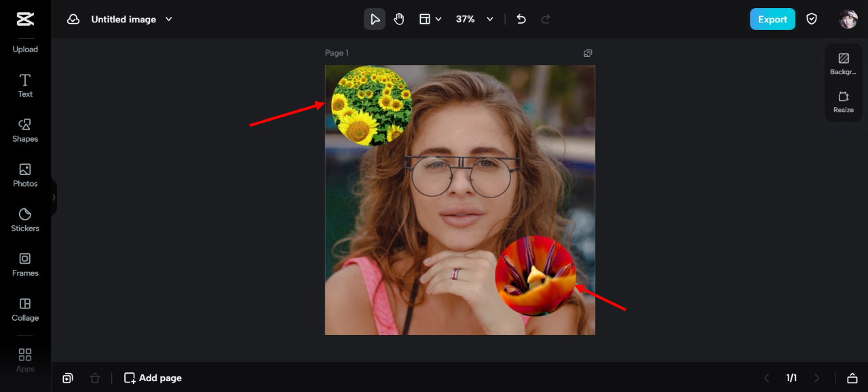Screen dimensions: 868x392
Task: Open the Photos panel
Action: 25,176
